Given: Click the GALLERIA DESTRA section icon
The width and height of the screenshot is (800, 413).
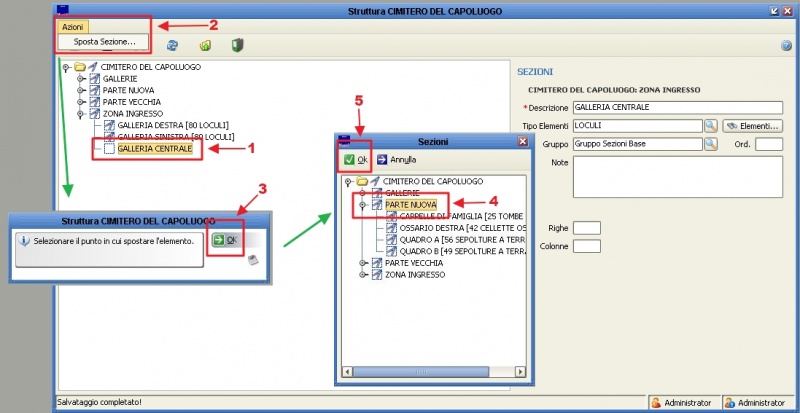Looking at the screenshot, I should coord(109,125).
